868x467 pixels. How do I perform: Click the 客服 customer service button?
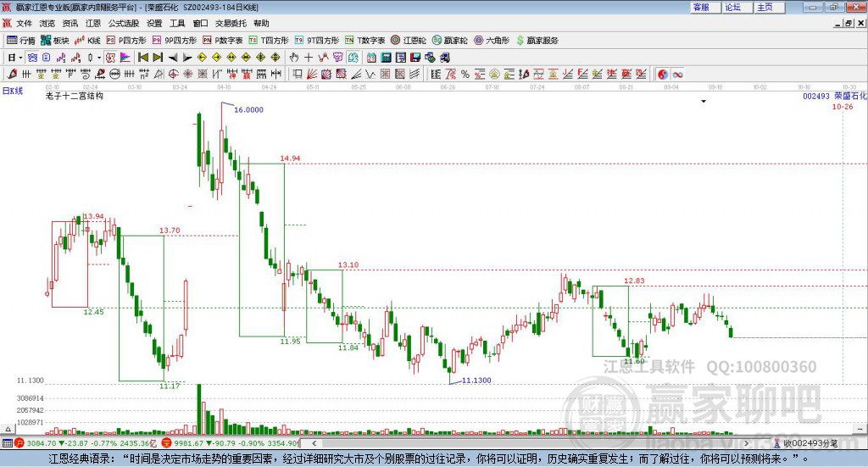pos(705,7)
